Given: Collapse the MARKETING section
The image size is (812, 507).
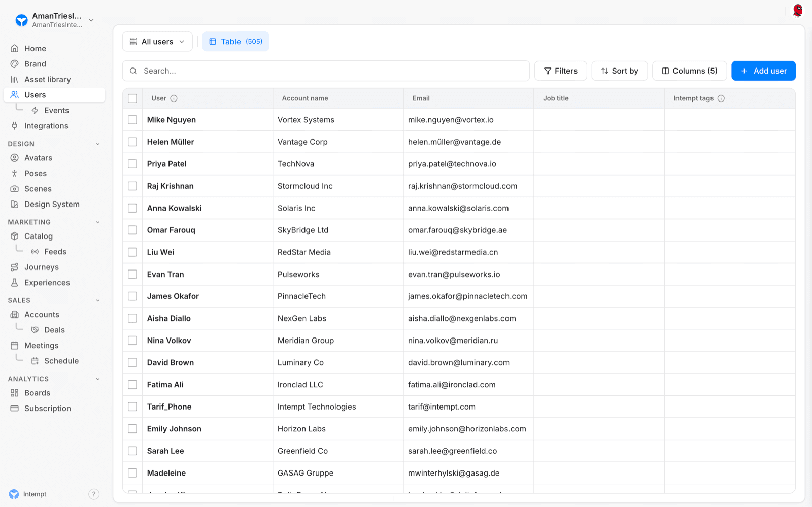Looking at the screenshot, I should tap(98, 222).
